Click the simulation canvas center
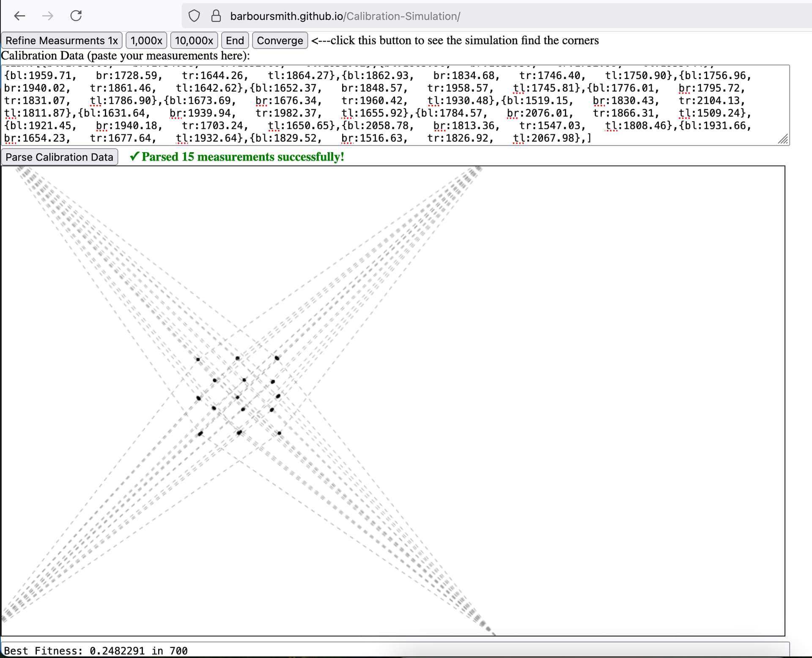The height and width of the screenshot is (658, 812). tap(393, 401)
